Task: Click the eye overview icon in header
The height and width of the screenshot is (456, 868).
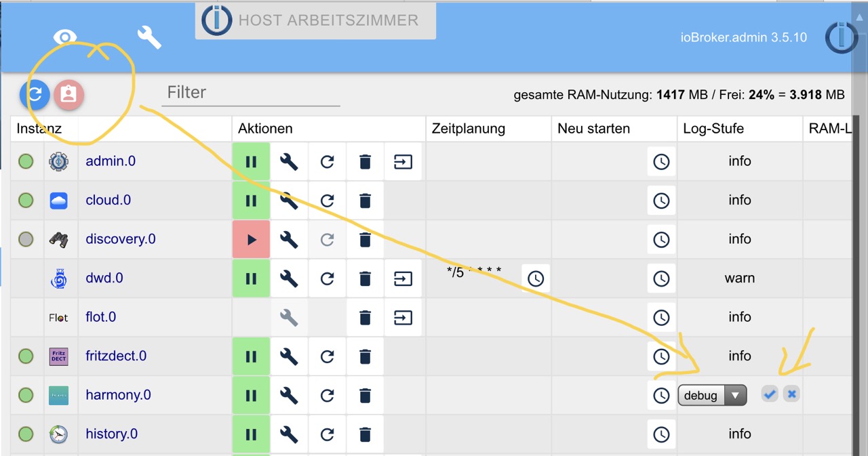Action: pyautogui.click(x=65, y=37)
